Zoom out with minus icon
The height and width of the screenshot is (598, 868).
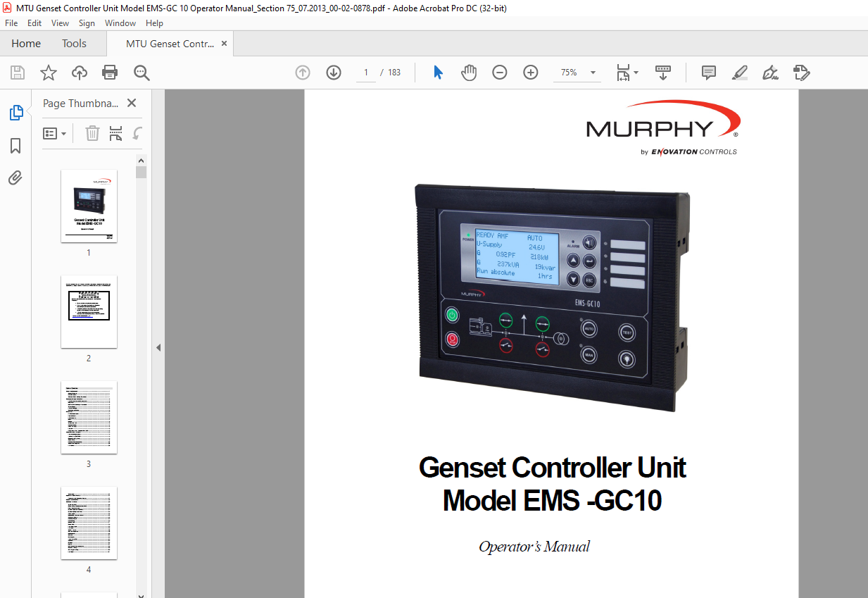(x=500, y=73)
